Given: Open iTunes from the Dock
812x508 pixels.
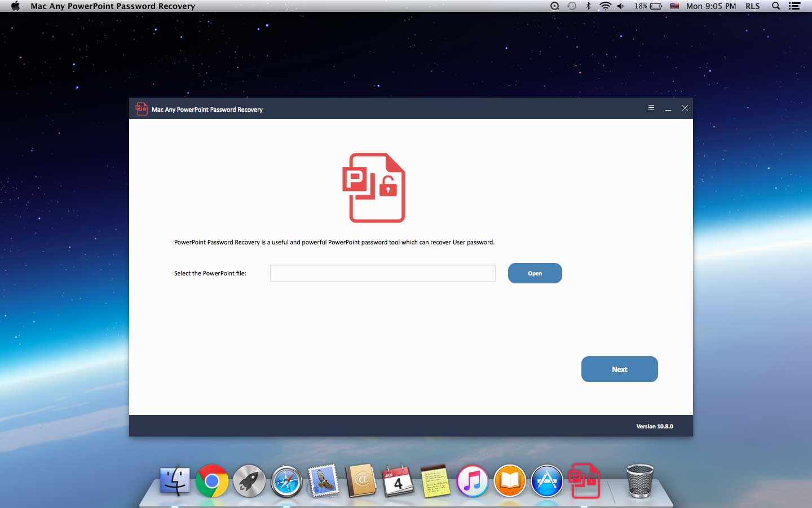Looking at the screenshot, I should pyautogui.click(x=473, y=481).
